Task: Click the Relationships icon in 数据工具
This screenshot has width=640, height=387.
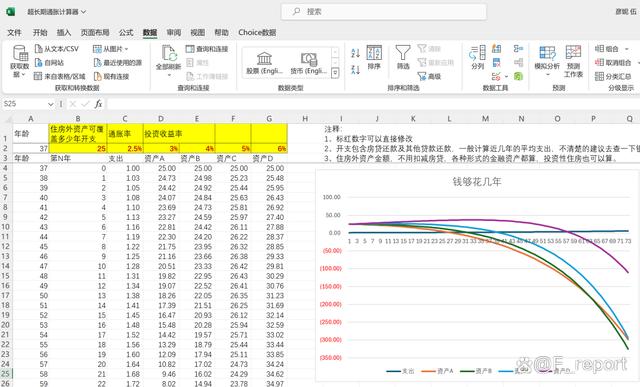Action: pos(518,62)
